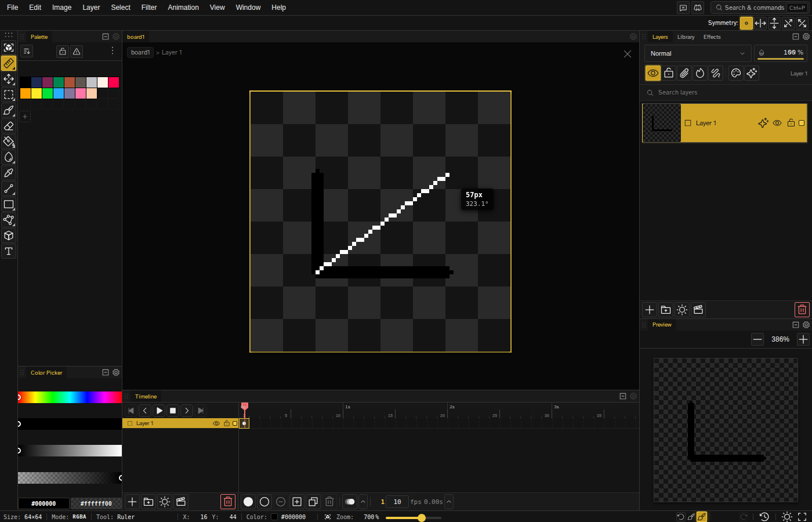
Task: Open the Palette sort menu
Action: pyautogui.click(x=27, y=52)
